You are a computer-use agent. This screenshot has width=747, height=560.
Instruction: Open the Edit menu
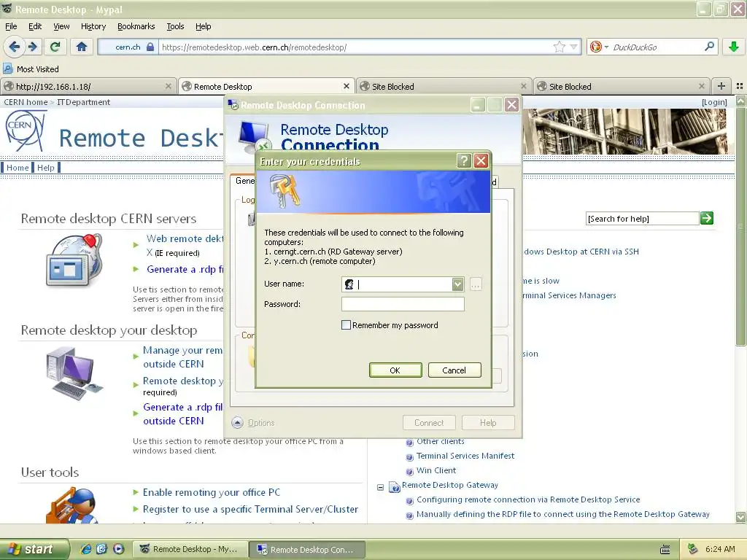point(35,26)
